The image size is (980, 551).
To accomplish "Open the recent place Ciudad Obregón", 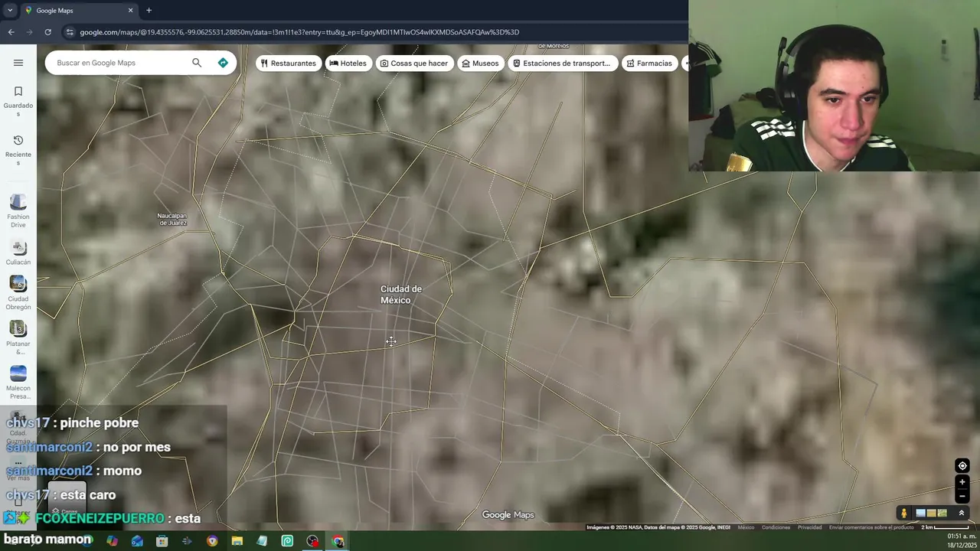I will point(18,293).
